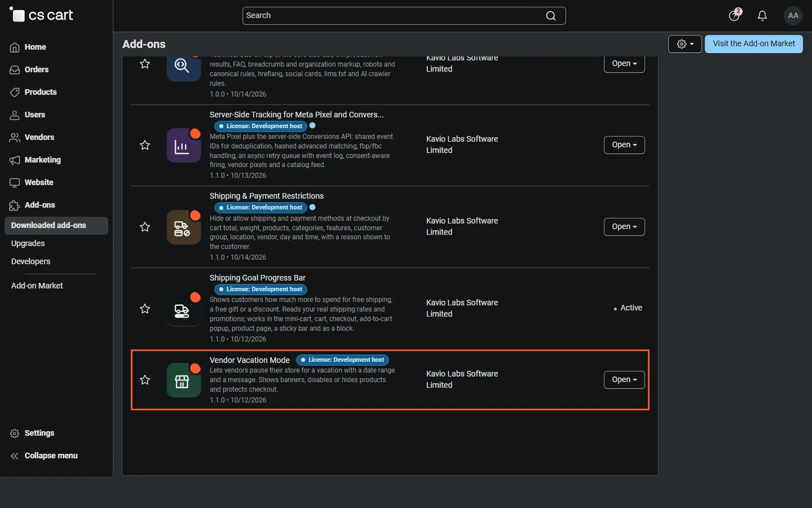
Task: Open Products menu item
Action: [41, 93]
